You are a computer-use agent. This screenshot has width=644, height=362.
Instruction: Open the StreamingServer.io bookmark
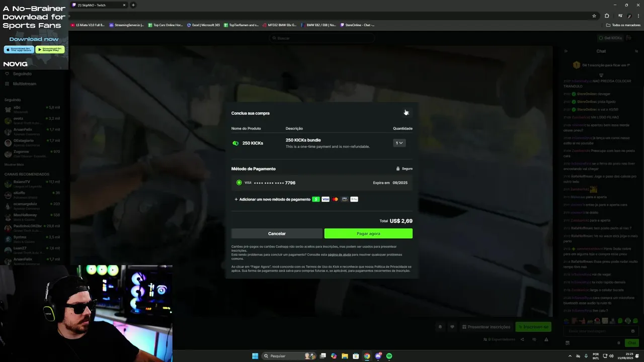[x=126, y=25]
